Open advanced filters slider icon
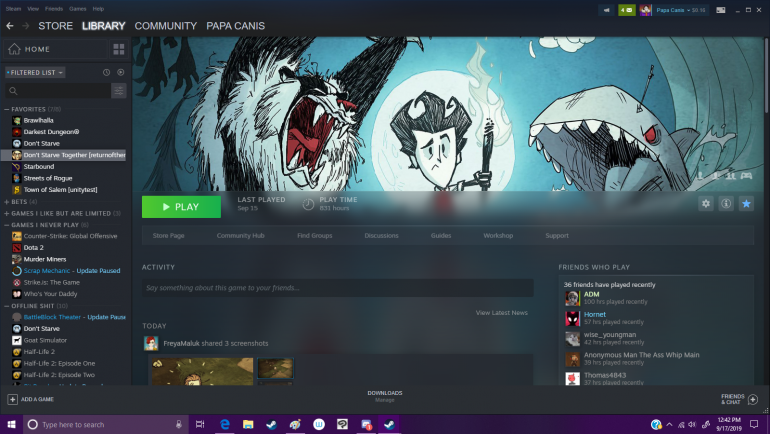770x434 pixels. 119,91
